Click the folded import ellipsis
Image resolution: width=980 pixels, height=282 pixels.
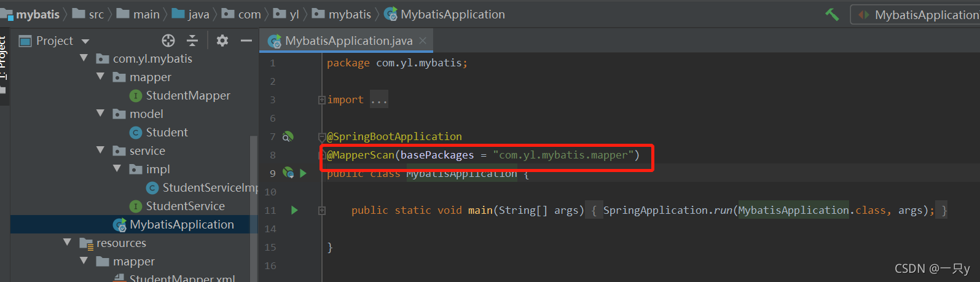click(x=379, y=100)
